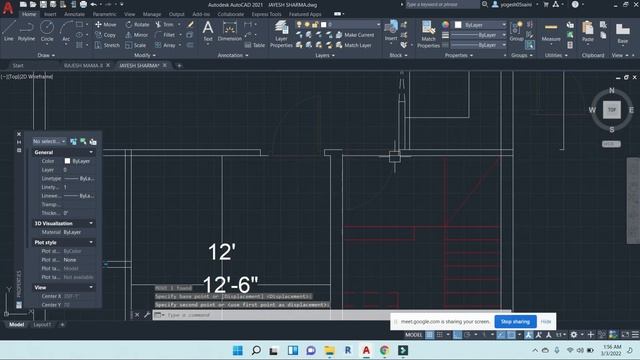
Task: Click the Erase pencil icon in Modify
Action: click(190, 24)
